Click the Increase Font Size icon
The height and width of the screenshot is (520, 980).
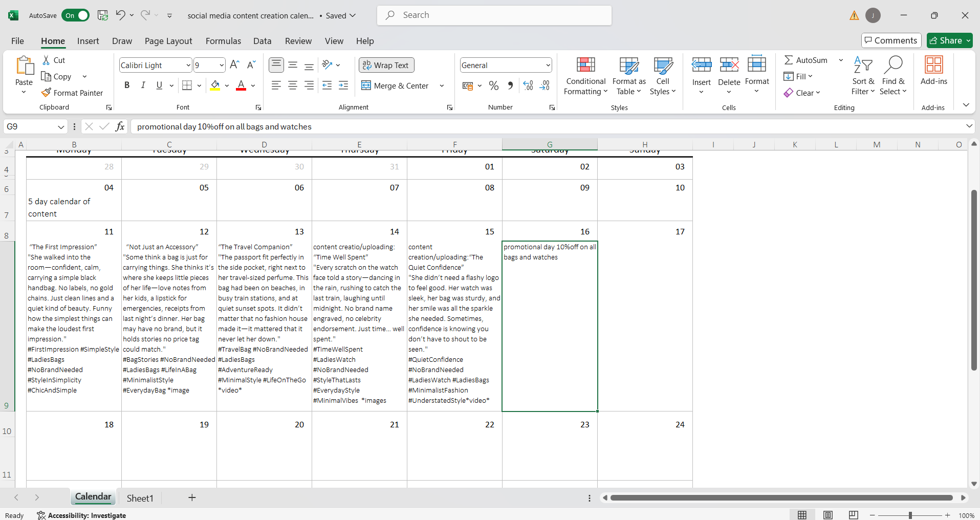234,65
